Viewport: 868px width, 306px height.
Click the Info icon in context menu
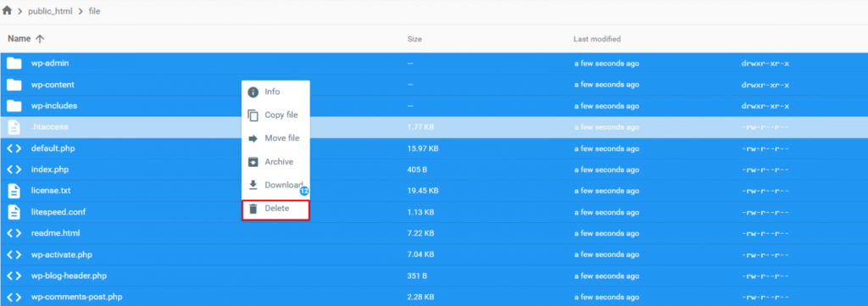253,92
